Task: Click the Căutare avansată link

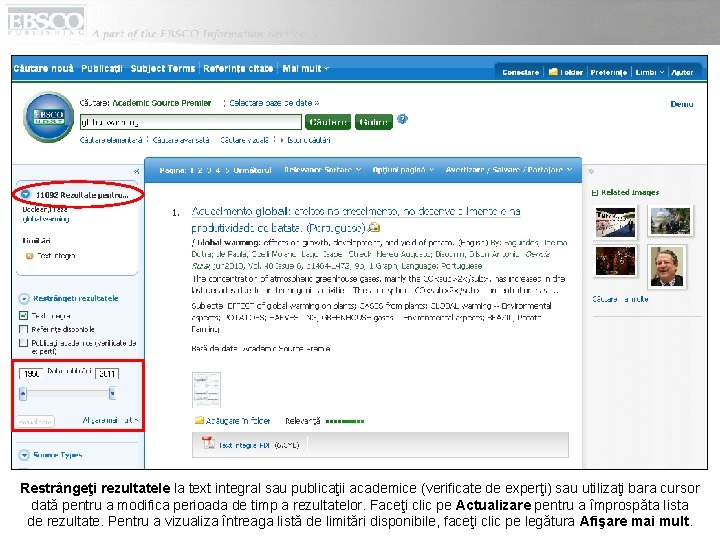Action: 181,140
